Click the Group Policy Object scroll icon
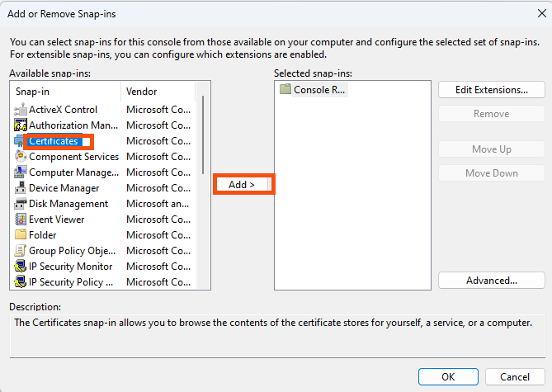Image resolution: width=552 pixels, height=392 pixels. click(x=21, y=250)
